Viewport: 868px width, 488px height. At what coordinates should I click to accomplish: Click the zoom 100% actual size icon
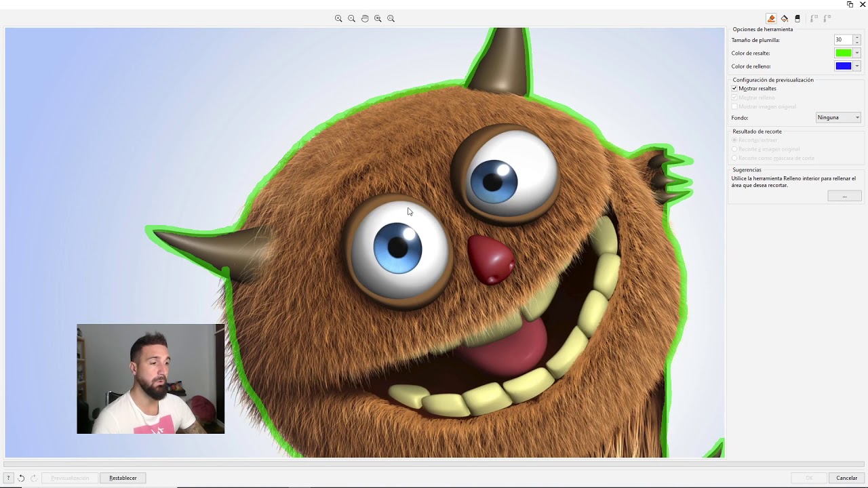coord(378,18)
